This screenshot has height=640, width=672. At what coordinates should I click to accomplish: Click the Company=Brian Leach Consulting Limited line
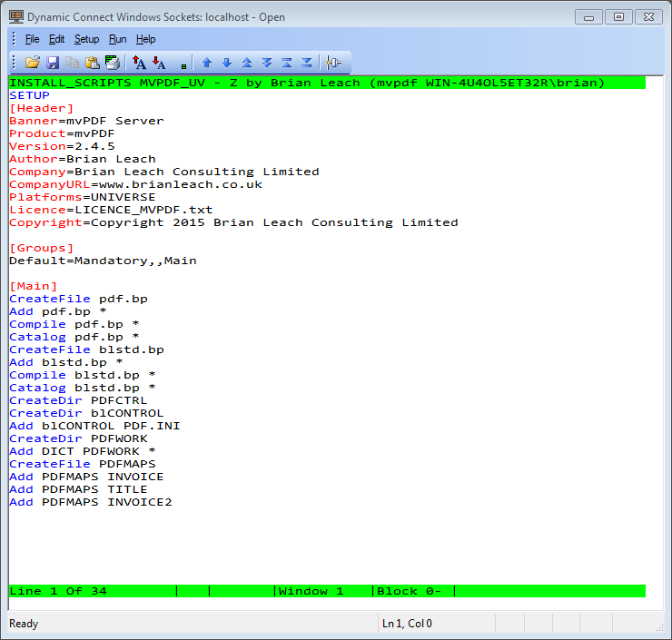click(164, 172)
